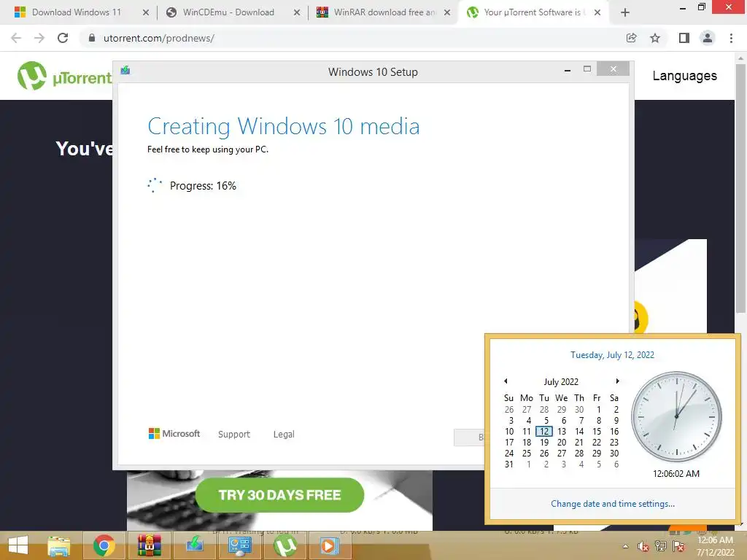Click the taskbar clock showing 12:06 AM
This screenshot has height=560, width=747.
point(715,546)
